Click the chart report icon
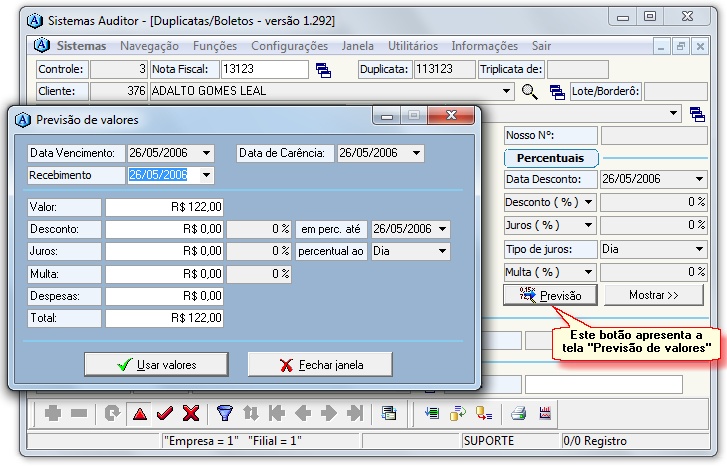This screenshot has width=727, height=466. [545, 413]
